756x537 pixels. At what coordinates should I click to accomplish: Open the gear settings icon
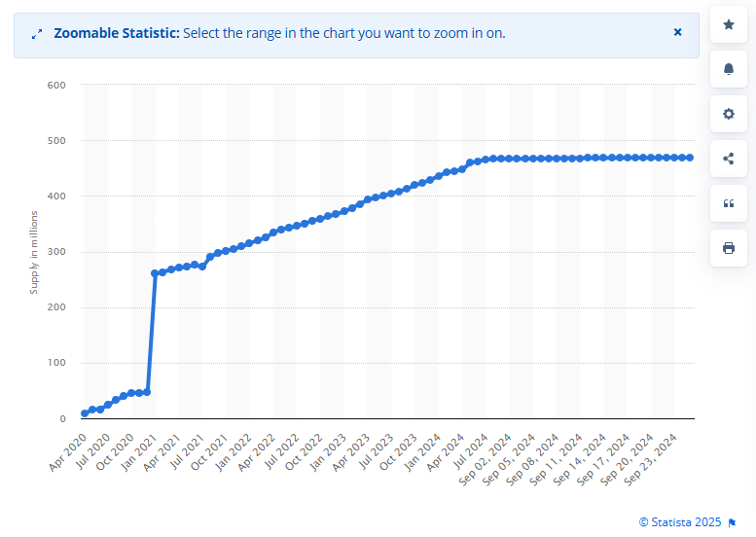tap(728, 114)
